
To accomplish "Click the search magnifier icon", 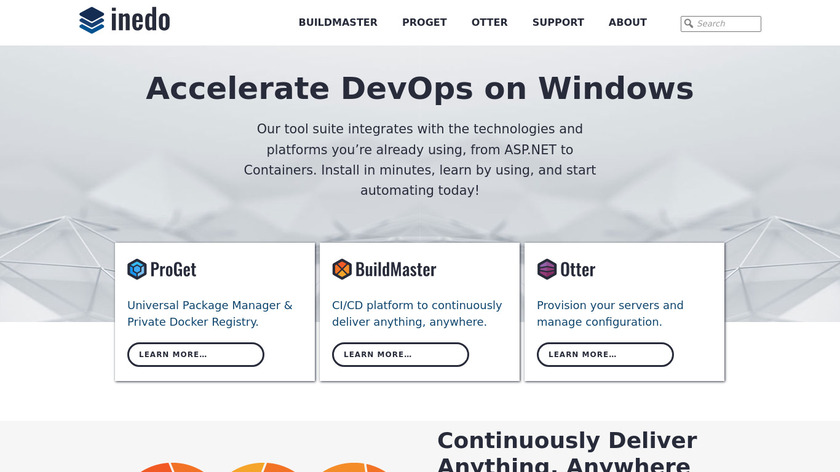I will (688, 24).
